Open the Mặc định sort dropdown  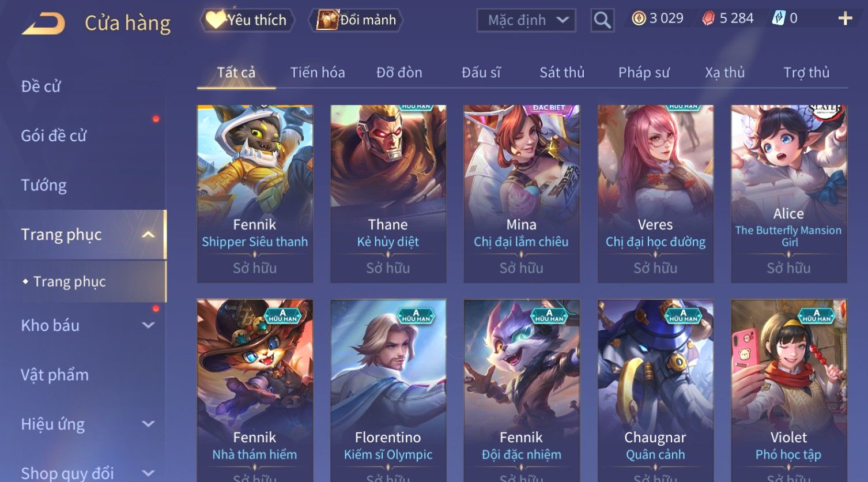point(526,21)
